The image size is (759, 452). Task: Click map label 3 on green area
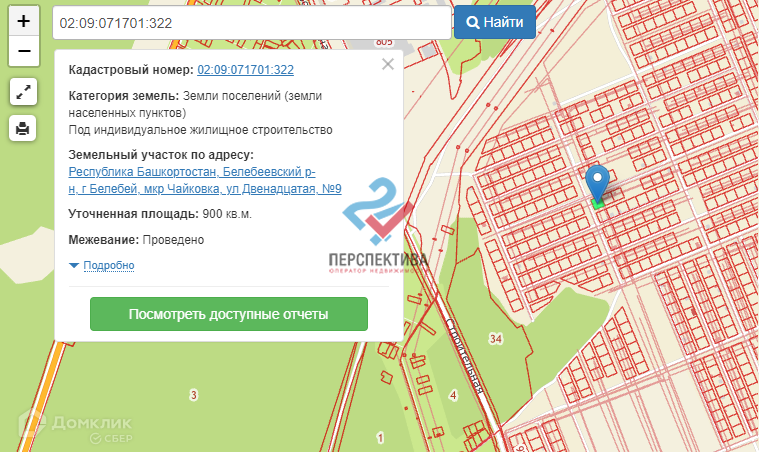click(x=194, y=395)
